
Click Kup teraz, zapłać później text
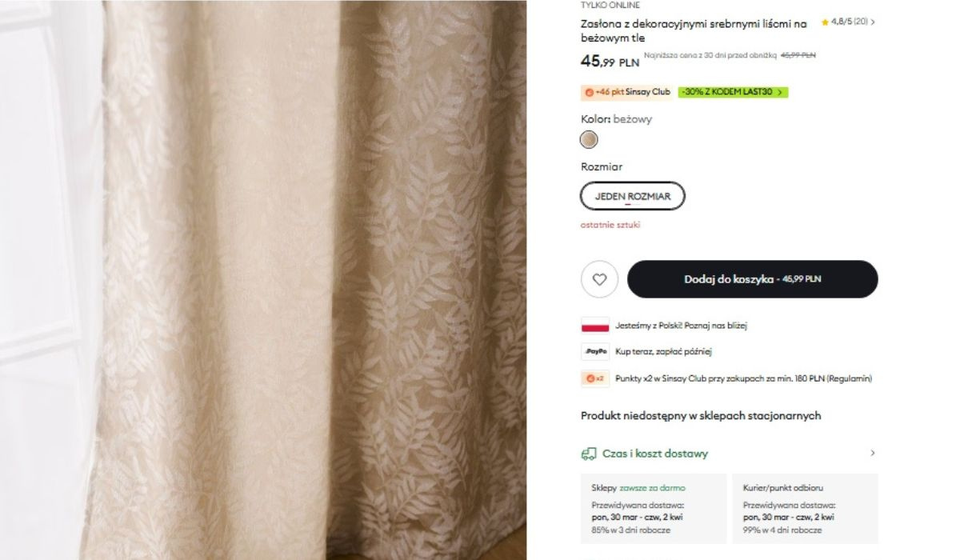coord(663,351)
